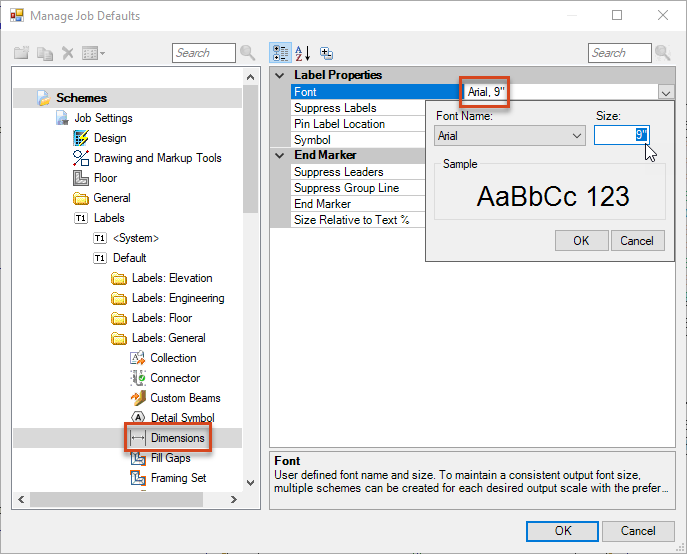687x554 pixels.
Task: Click the copy scheme toolbar icon
Action: (x=45, y=53)
